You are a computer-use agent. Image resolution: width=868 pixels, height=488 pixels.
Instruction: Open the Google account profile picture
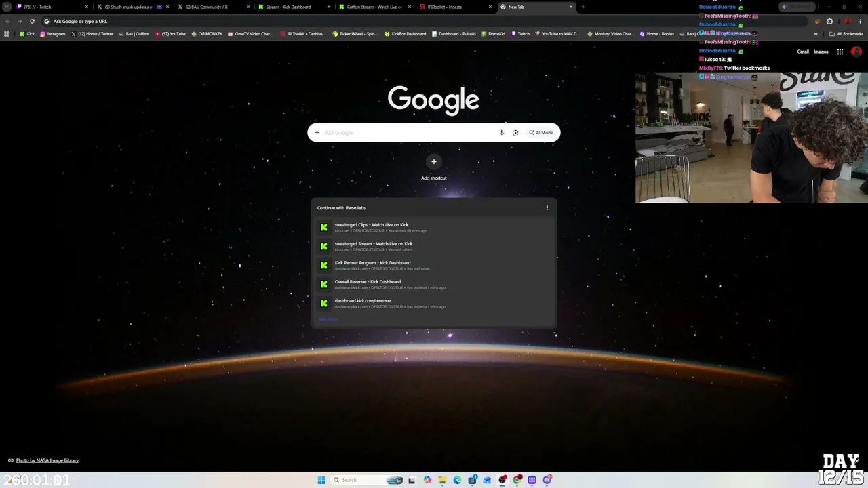coord(856,52)
